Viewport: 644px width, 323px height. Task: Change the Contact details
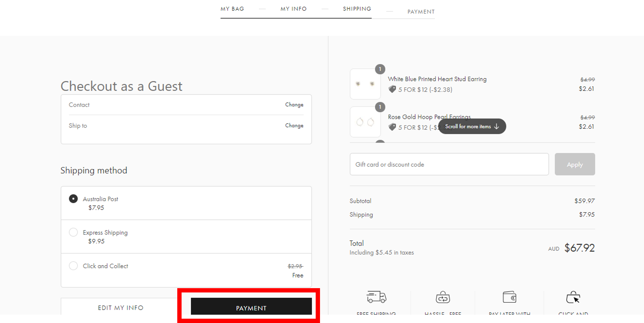coord(294,105)
